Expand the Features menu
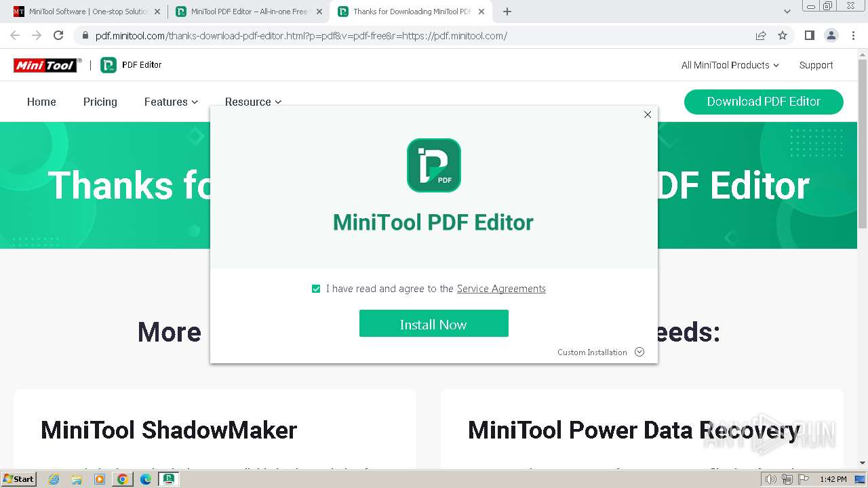The height and width of the screenshot is (488, 868). pos(171,102)
